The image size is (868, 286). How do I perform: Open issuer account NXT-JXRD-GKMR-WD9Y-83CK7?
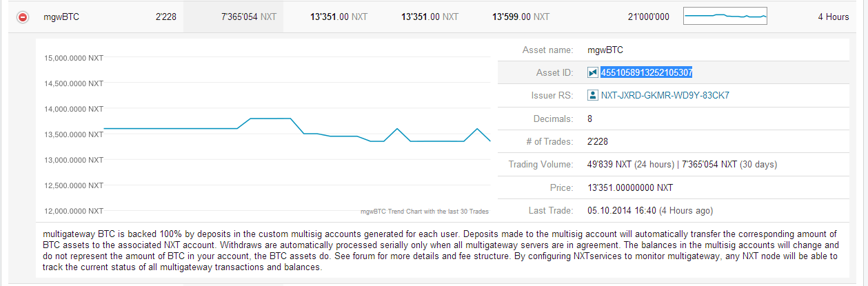[665, 96]
